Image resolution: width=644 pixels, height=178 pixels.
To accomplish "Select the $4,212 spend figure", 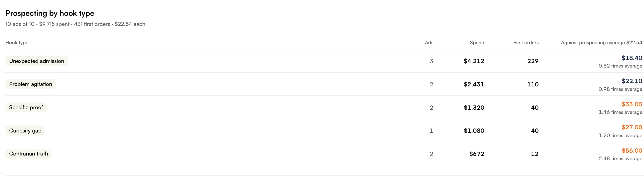I will 474,61.
